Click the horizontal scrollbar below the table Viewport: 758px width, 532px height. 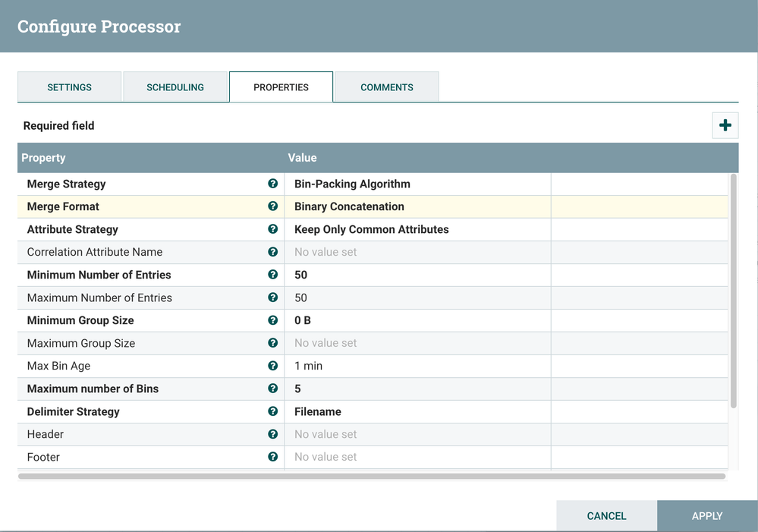tap(372, 477)
